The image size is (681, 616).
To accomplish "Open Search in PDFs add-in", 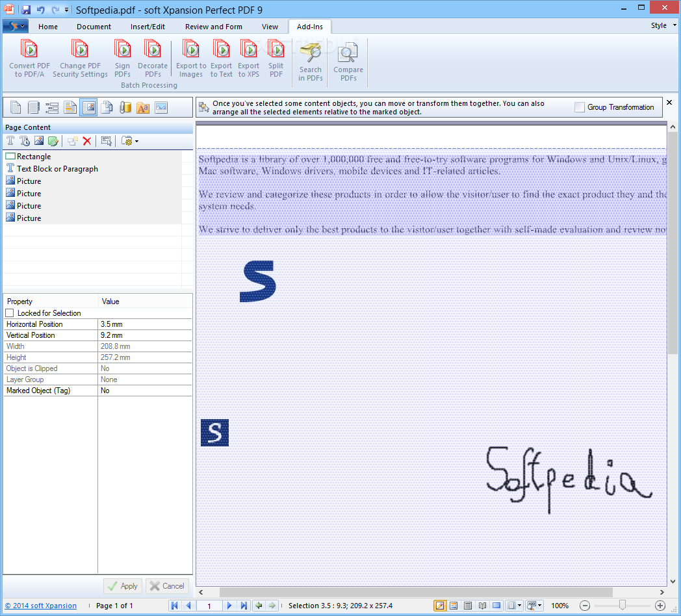I will (311, 62).
